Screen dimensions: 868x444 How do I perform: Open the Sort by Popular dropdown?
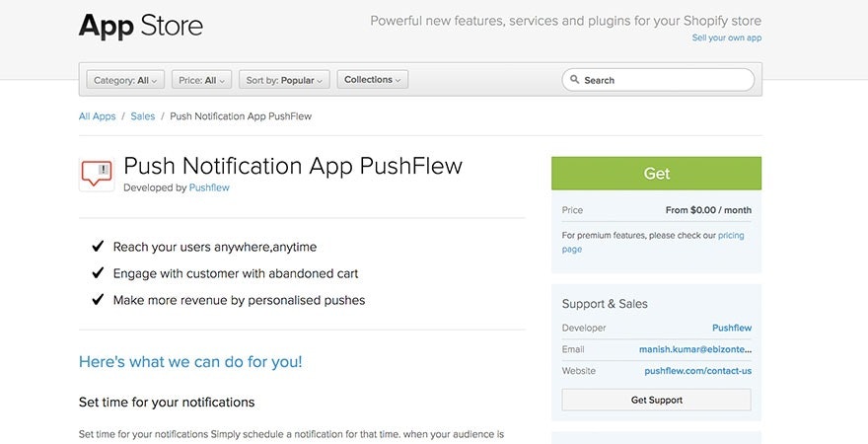click(284, 80)
